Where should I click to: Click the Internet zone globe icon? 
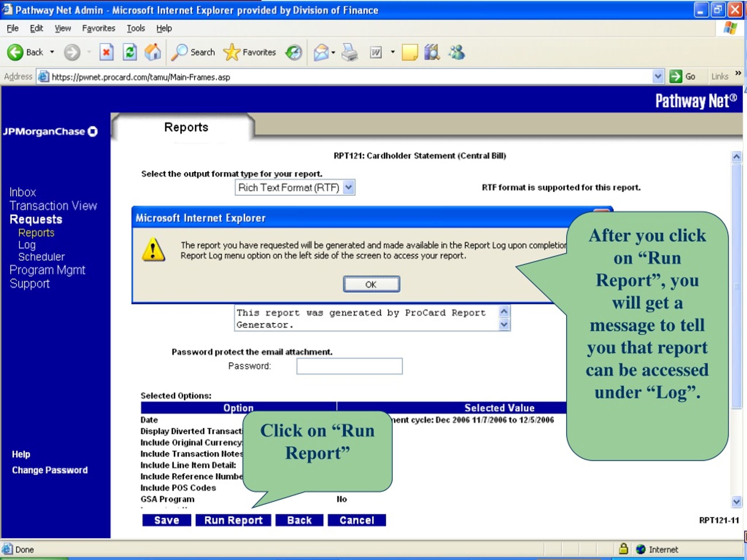click(640, 549)
